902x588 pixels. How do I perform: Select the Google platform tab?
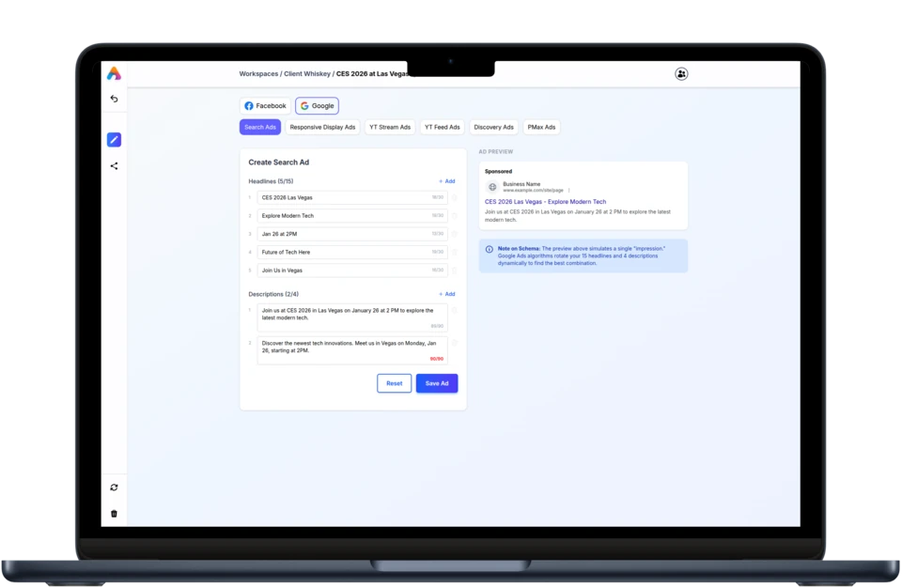point(317,106)
